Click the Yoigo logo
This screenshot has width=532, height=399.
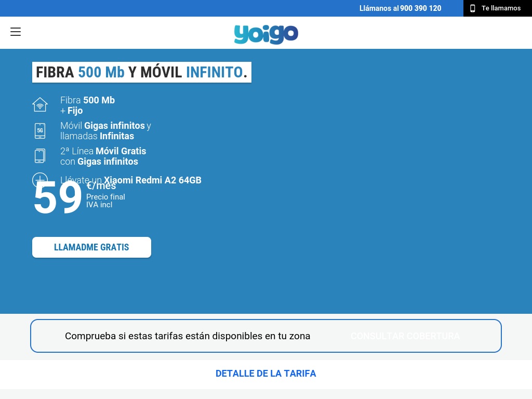(266, 34)
